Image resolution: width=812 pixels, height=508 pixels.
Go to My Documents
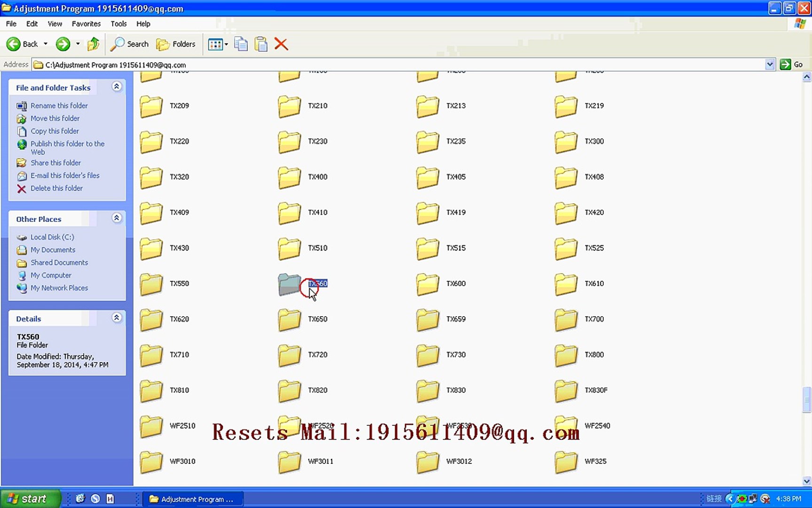(53, 250)
